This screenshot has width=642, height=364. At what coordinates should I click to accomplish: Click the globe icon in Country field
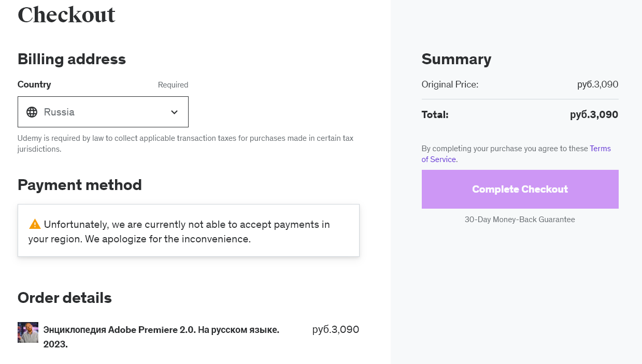pyautogui.click(x=32, y=112)
